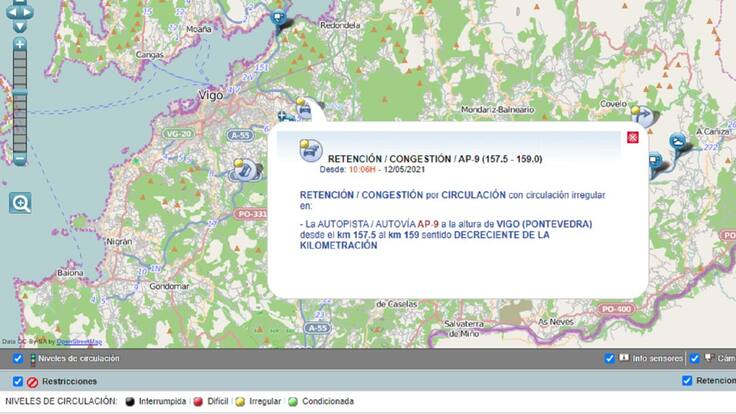The image size is (736, 414).
Task: Toggle the Niveles de circulación checkbox
Action: (x=18, y=358)
